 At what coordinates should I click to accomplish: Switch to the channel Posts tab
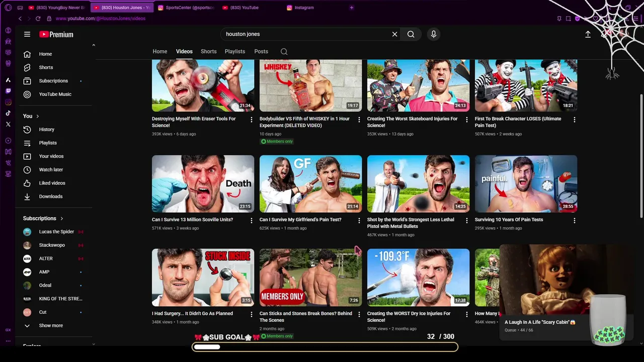point(261,51)
